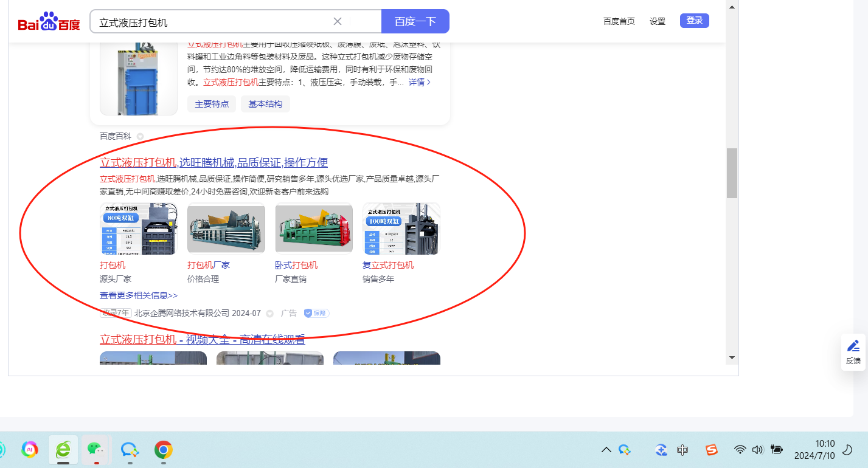868x468 pixels.
Task: Toggle the 中 Chinese input mode indicator
Action: click(x=682, y=450)
